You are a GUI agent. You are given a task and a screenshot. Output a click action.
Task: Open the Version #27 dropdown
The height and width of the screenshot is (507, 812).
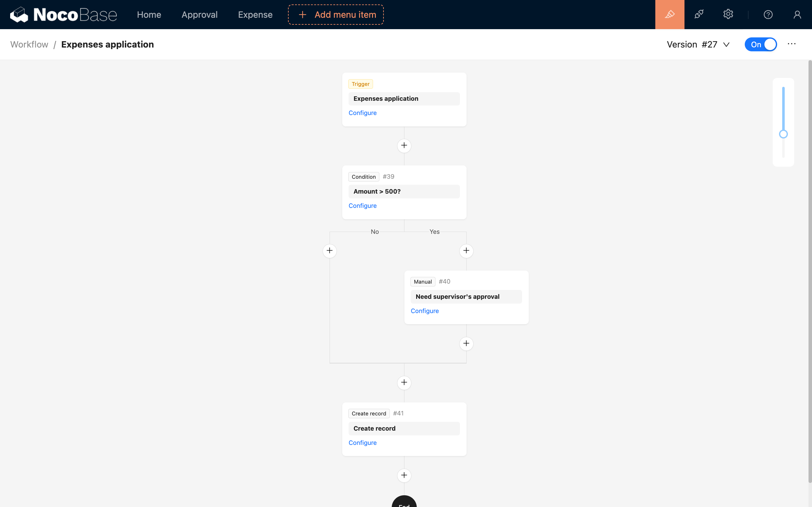point(698,44)
